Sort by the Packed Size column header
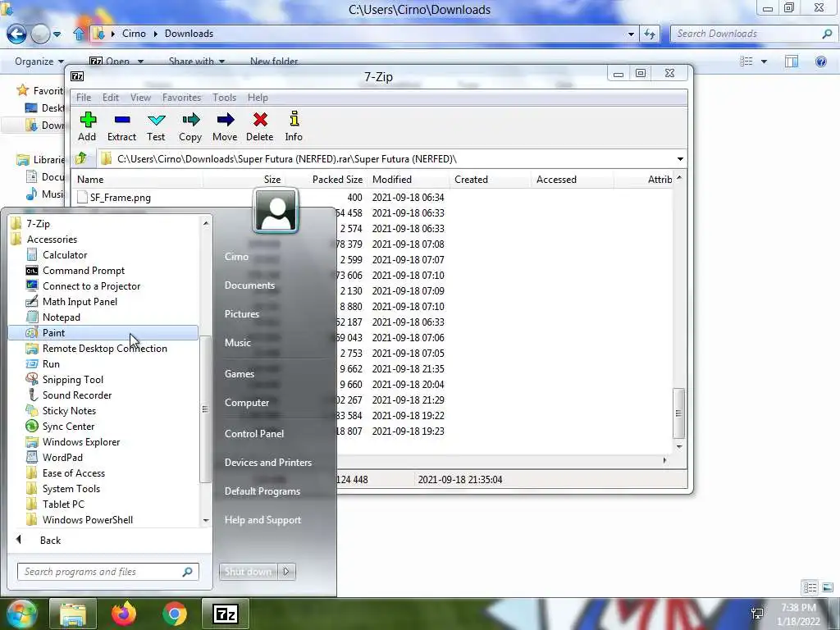The height and width of the screenshot is (630, 840). point(326,180)
